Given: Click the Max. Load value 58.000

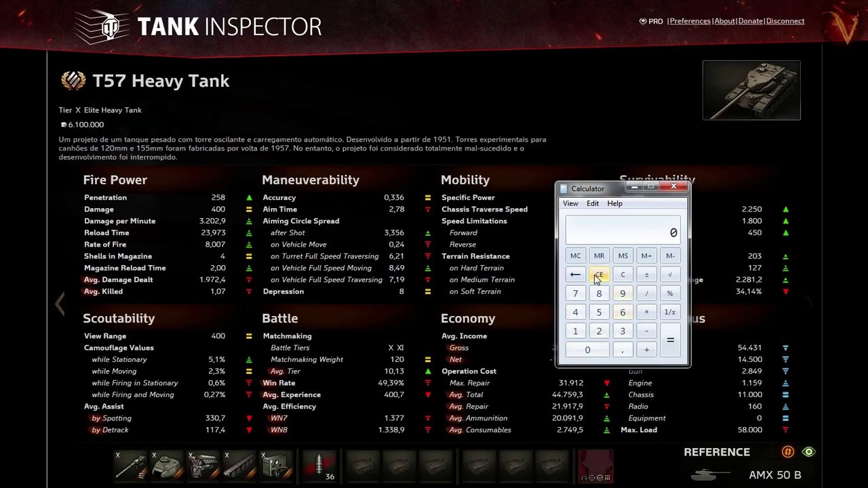Looking at the screenshot, I should 750,430.
